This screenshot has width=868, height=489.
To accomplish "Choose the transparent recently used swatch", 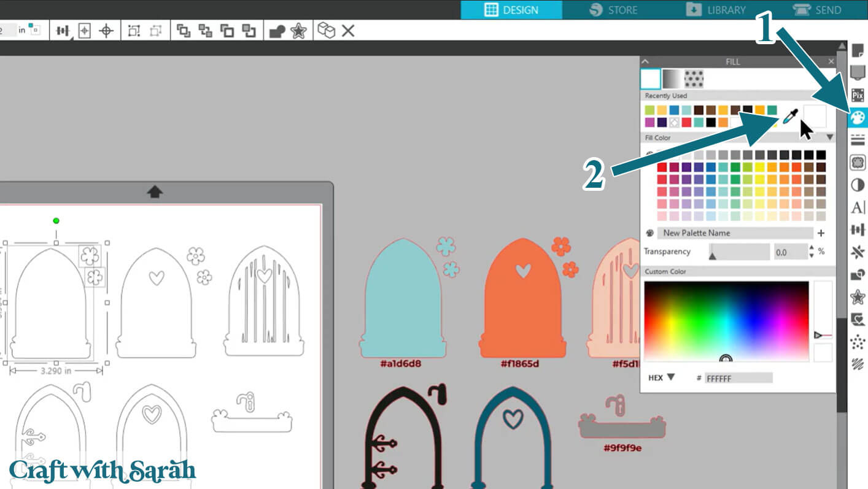I will [x=675, y=122].
